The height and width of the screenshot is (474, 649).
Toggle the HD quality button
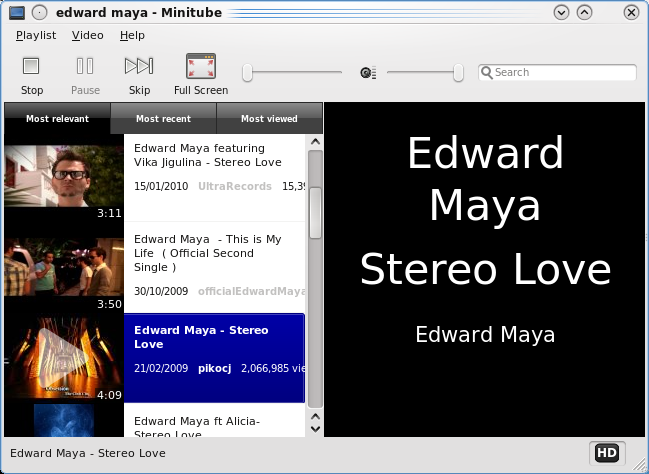point(607,452)
